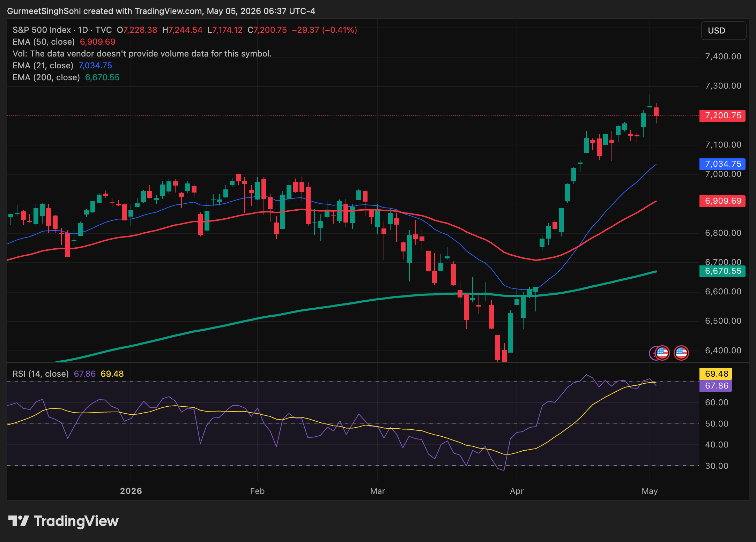This screenshot has height=542, width=756.
Task: Click the 50.00 RSI scale label
Action: point(717,424)
